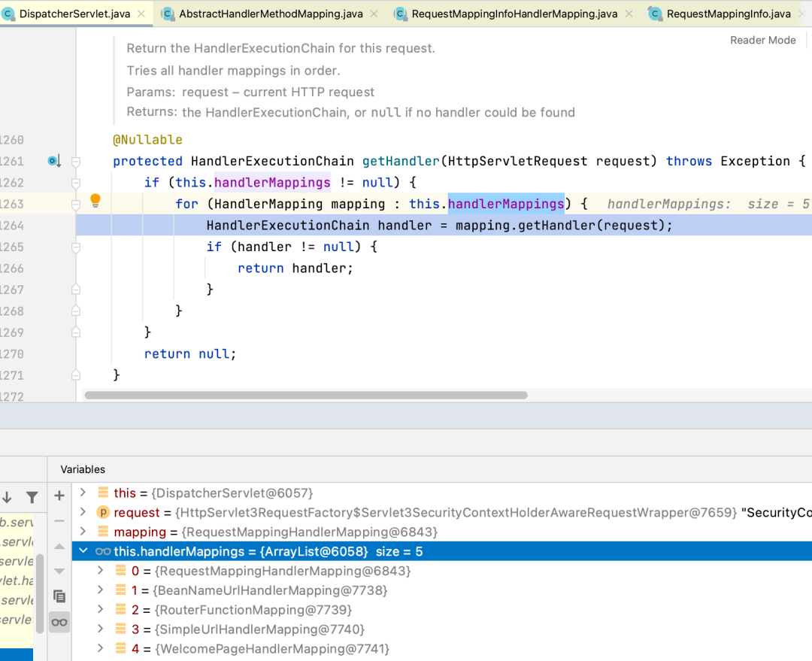Expand the 'this' DispatcherServlet variable
This screenshot has width=812, height=661.
pyautogui.click(x=83, y=493)
